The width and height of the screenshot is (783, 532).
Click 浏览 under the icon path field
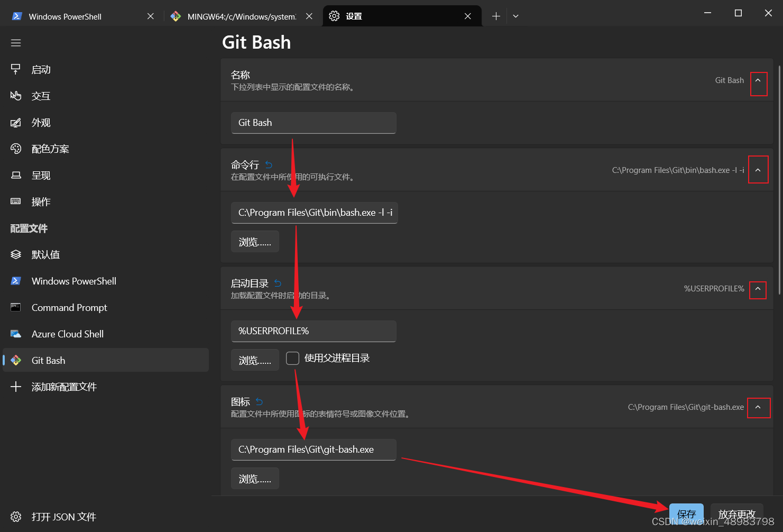pyautogui.click(x=255, y=479)
